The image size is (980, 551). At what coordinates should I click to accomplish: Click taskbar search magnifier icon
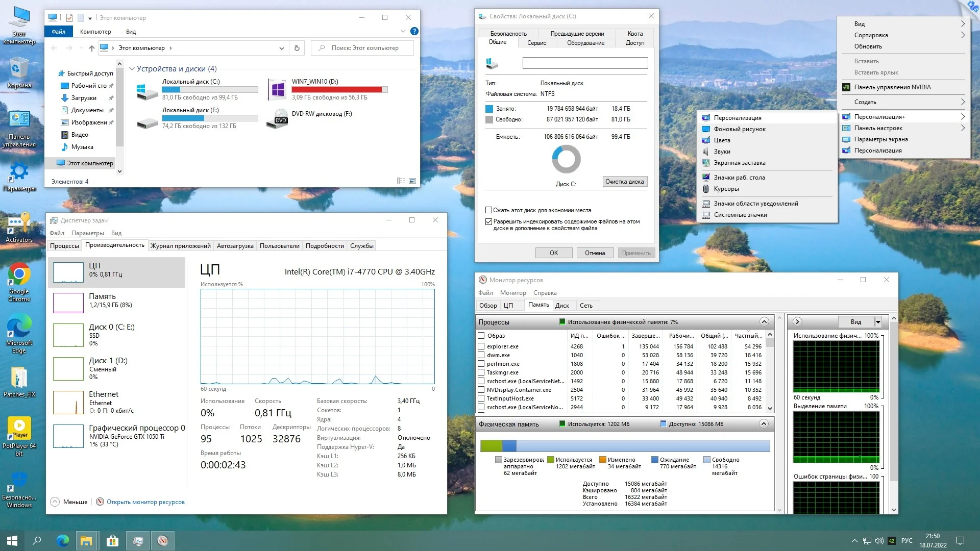point(37,541)
